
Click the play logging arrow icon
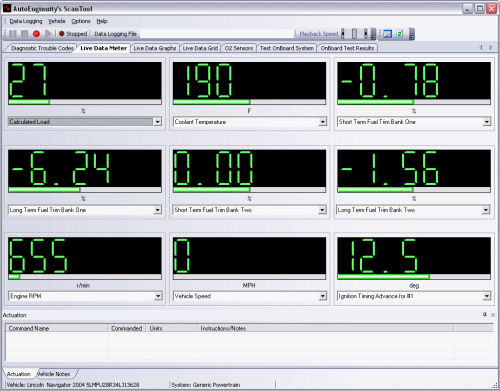pos(48,34)
